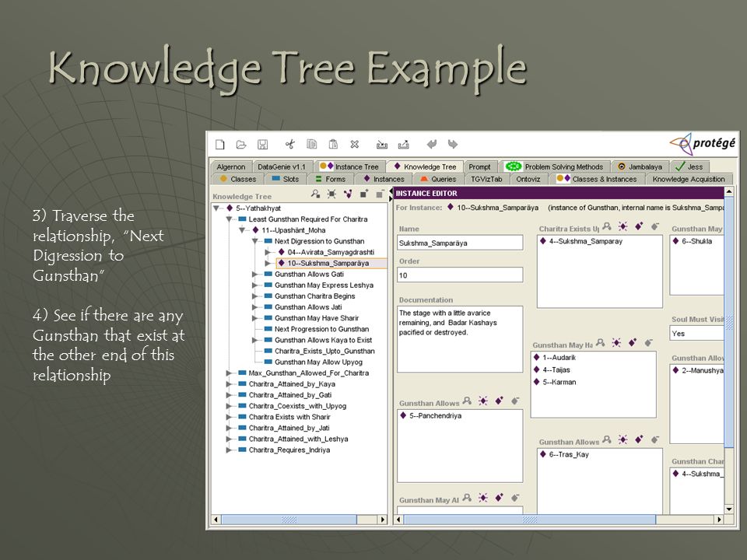Image resolution: width=747 pixels, height=560 pixels.
Task: Click the Order field showing 10
Action: (460, 275)
